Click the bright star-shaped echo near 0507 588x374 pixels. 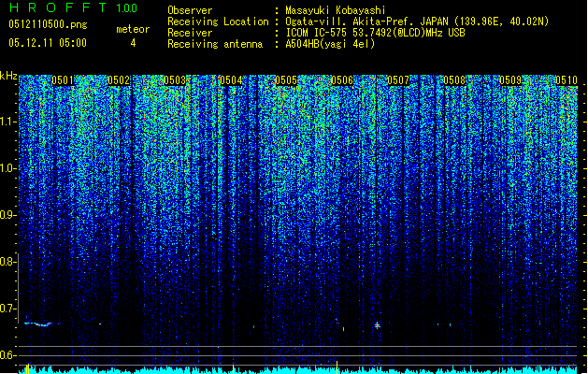pyautogui.click(x=378, y=325)
